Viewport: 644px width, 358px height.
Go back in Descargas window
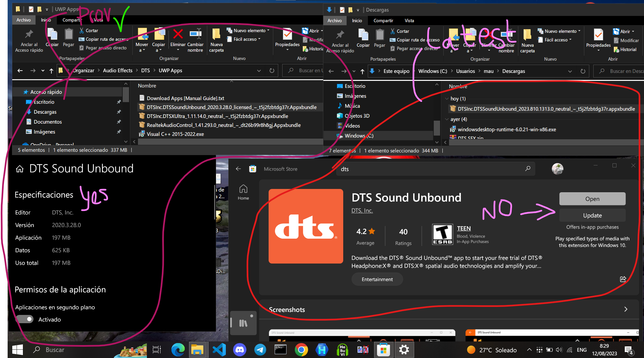331,71
